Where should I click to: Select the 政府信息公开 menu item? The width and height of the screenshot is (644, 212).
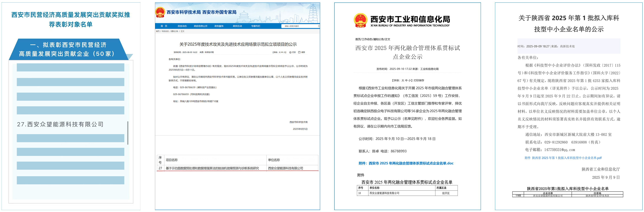pyautogui.click(x=201, y=26)
